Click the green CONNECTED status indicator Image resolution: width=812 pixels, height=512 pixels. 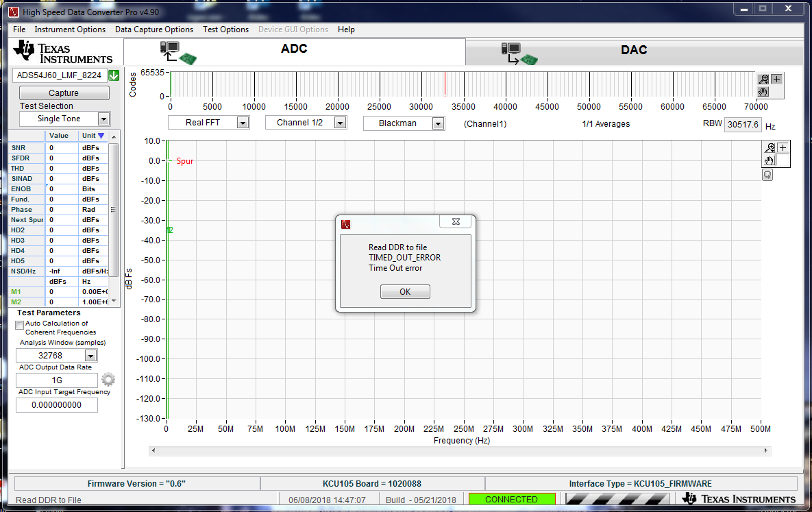[512, 499]
